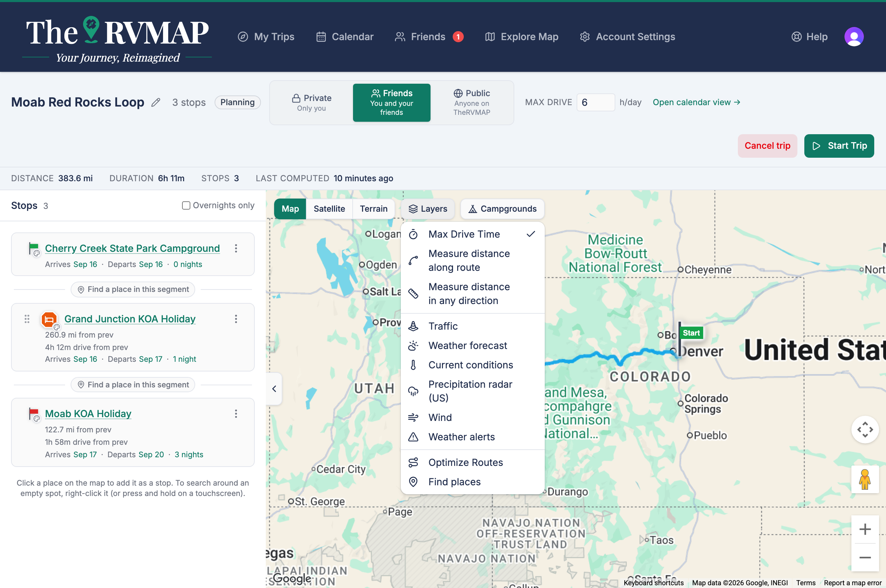This screenshot has height=588, width=886.
Task: Click Report a map error link
Action: pos(852,583)
